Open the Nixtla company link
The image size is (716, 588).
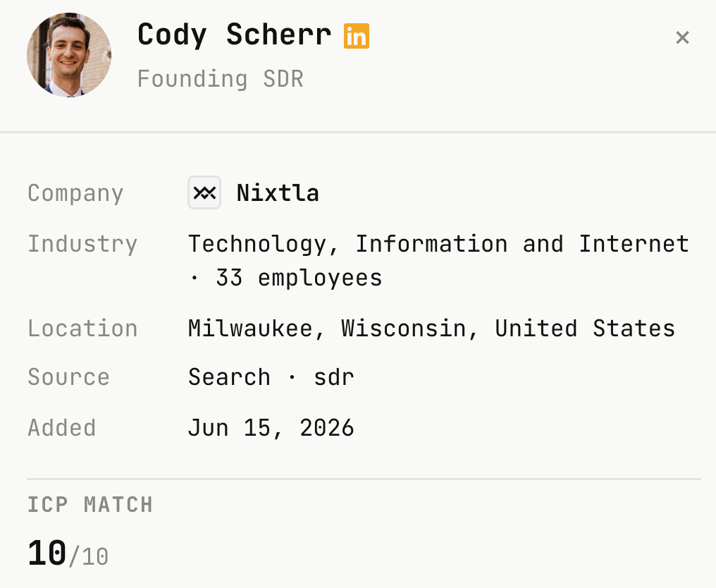[278, 192]
